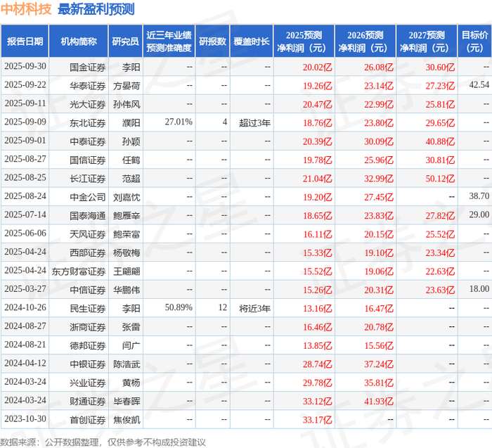Click the 覆盖时长 column header

(252, 41)
